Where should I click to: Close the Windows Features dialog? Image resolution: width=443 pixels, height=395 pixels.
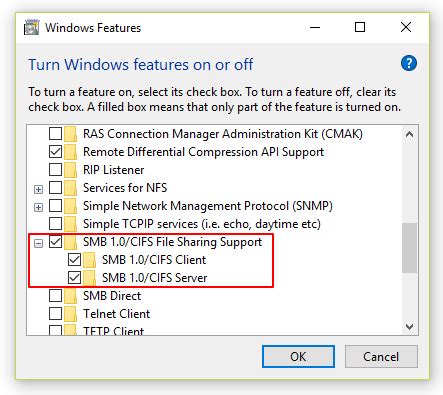point(406,27)
